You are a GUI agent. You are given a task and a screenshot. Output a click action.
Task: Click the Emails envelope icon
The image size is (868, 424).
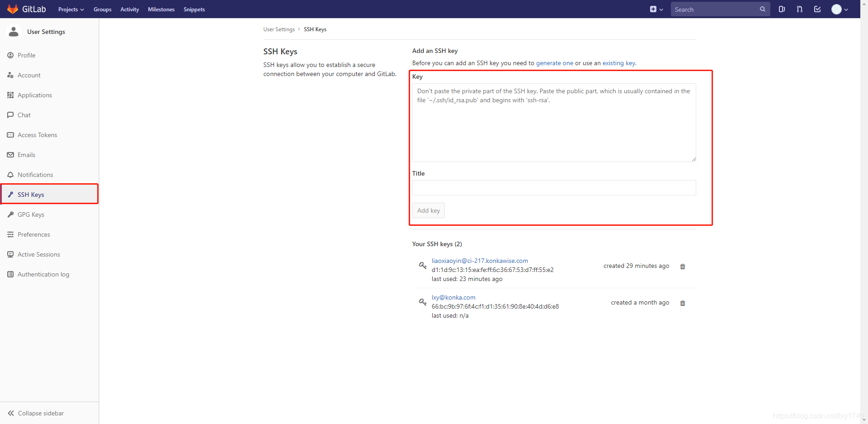[x=10, y=155]
